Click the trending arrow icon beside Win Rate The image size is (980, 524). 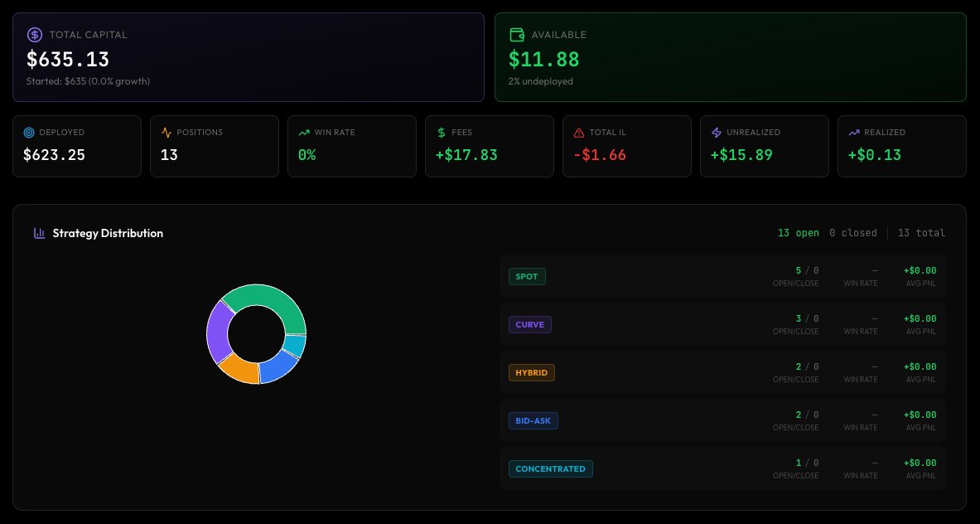[304, 133]
